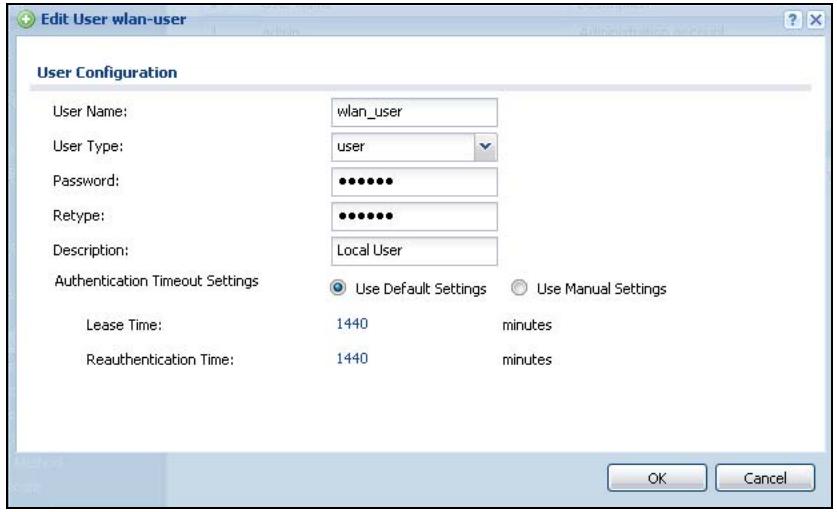Open the User Type dropdown arrow
The image size is (837, 512).
(485, 147)
